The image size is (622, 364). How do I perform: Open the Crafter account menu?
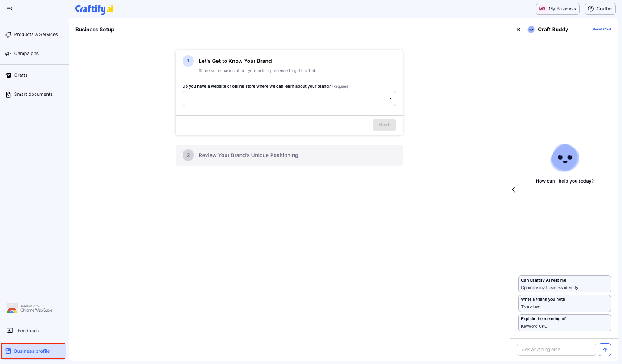click(x=600, y=9)
